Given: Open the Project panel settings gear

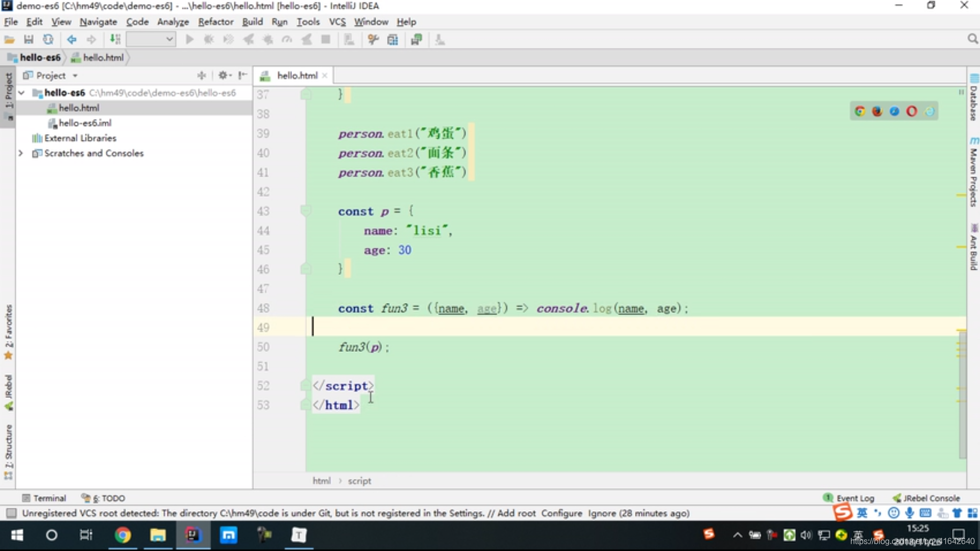Looking at the screenshot, I should pos(224,76).
